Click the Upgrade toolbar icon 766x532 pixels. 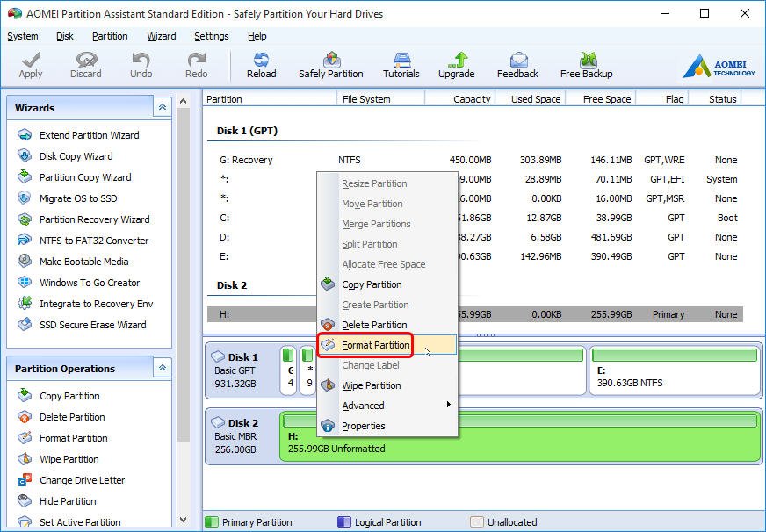click(456, 65)
